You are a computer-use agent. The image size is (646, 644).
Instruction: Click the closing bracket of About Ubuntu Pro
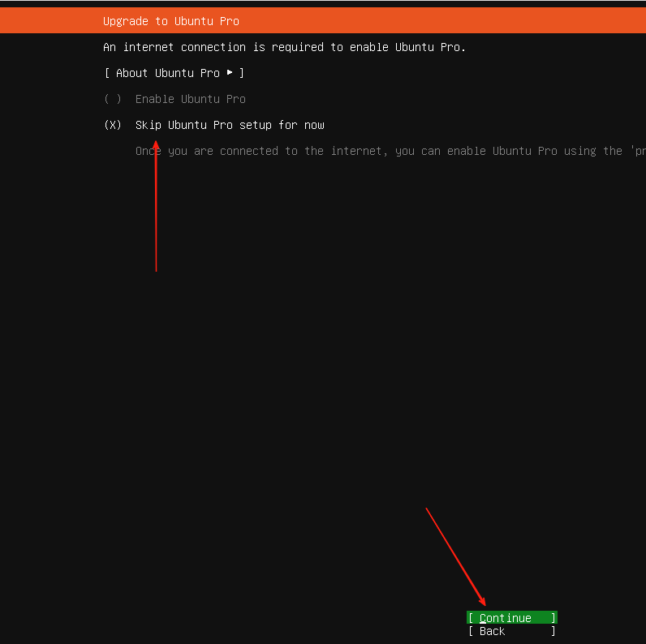[x=242, y=73]
